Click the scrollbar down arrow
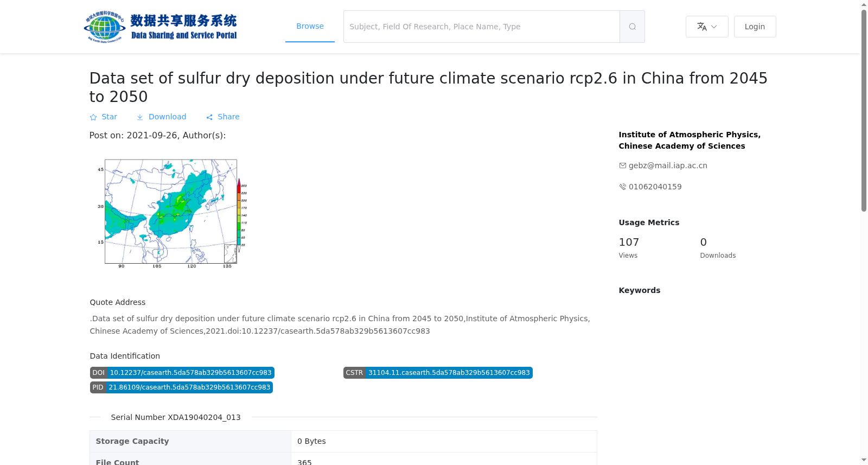The width and height of the screenshot is (868, 465). pos(864,460)
